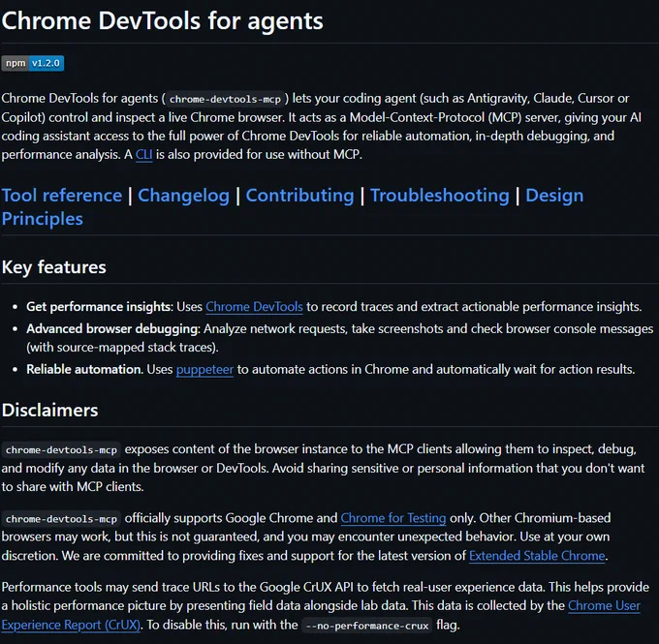The image size is (659, 644).
Task: Follow the puppeteer link
Action: pos(204,369)
